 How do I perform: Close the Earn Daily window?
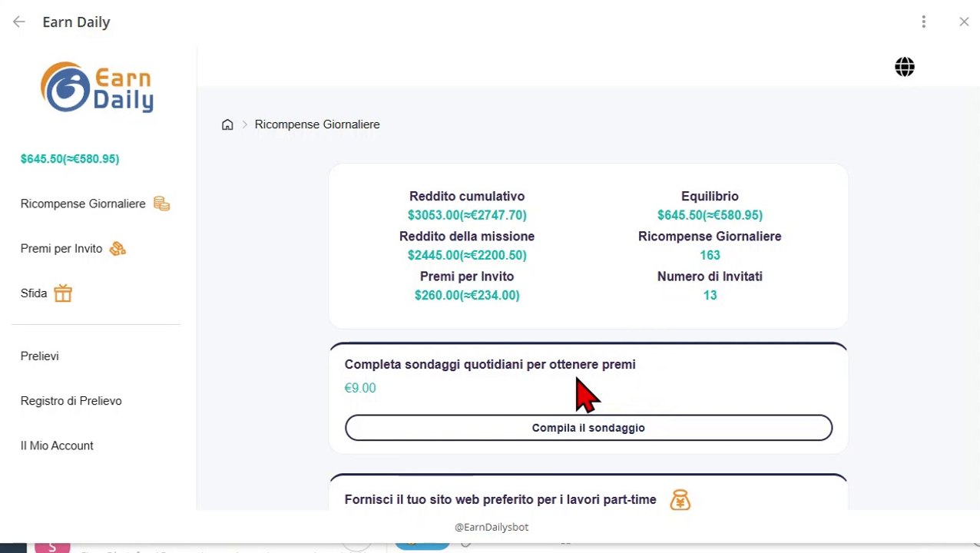964,22
